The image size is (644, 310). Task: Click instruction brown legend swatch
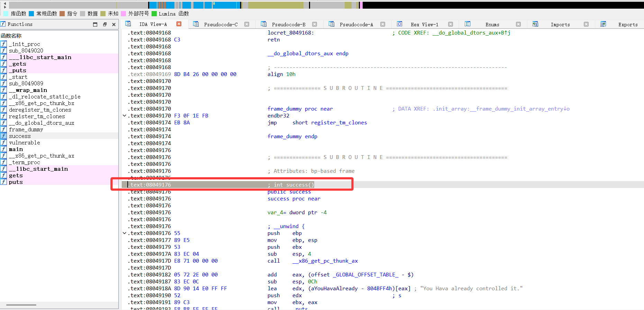(62, 13)
